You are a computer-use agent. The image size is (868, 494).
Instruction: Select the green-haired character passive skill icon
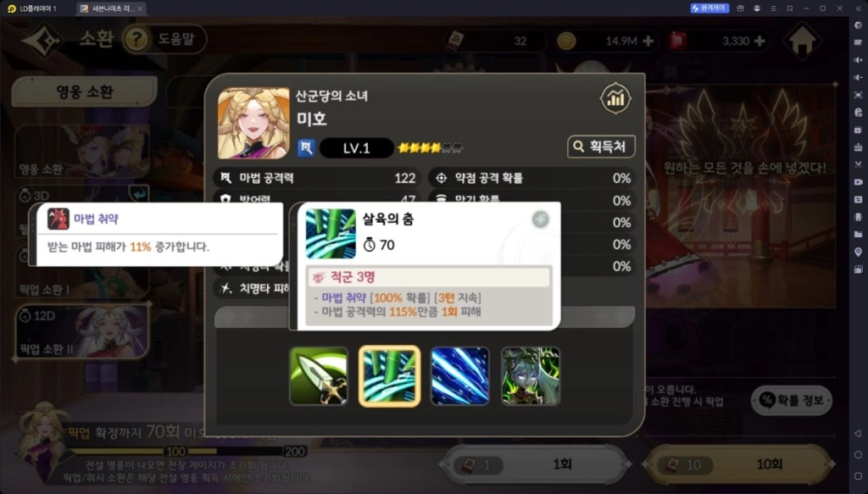point(531,376)
